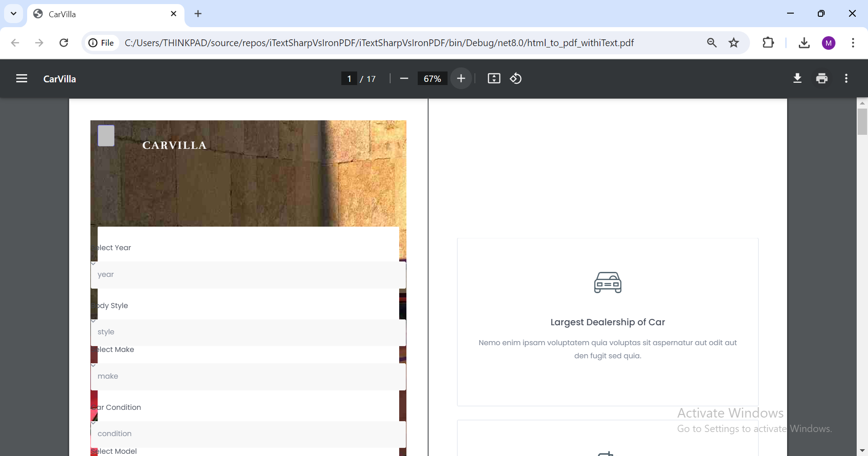Click the Select Model label
The width and height of the screenshot is (868, 456).
(x=114, y=451)
